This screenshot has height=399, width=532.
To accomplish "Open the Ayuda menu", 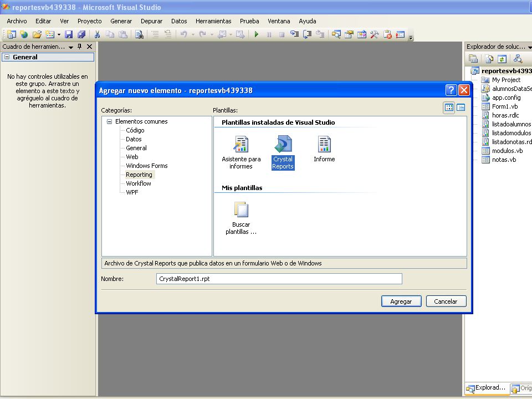I will [x=308, y=21].
